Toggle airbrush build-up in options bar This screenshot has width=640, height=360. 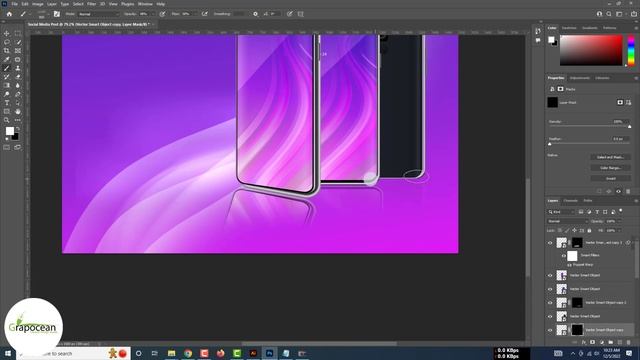[x=204, y=14]
